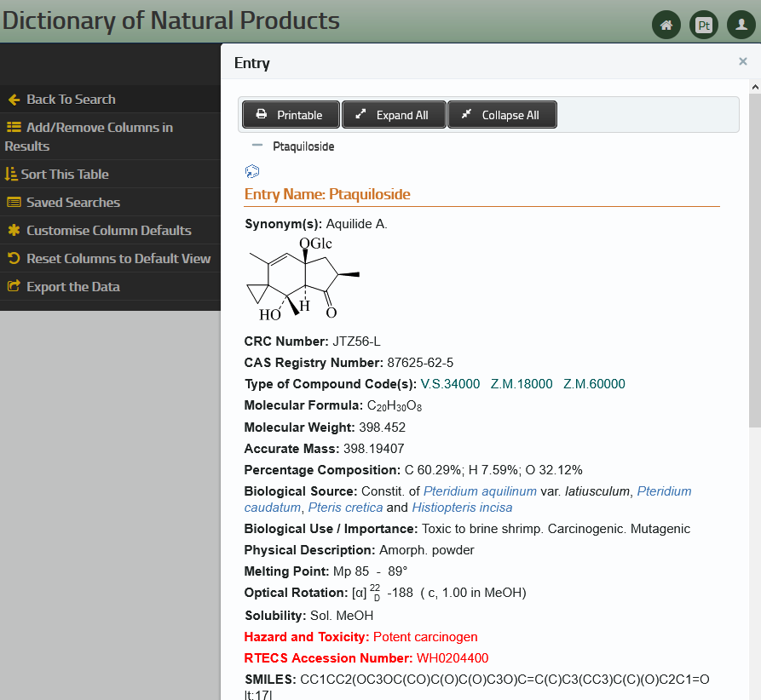
Task: Click the Sort This Table icon
Action: [11, 175]
